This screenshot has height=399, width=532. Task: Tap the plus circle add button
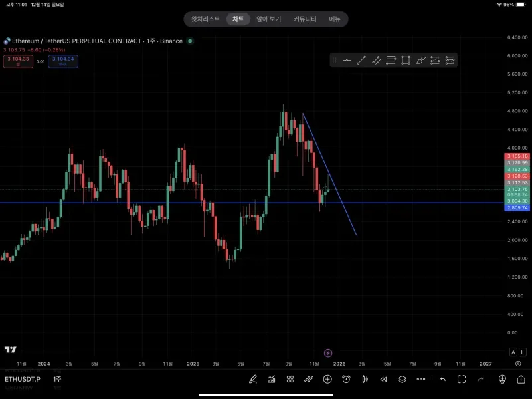pyautogui.click(x=327, y=379)
